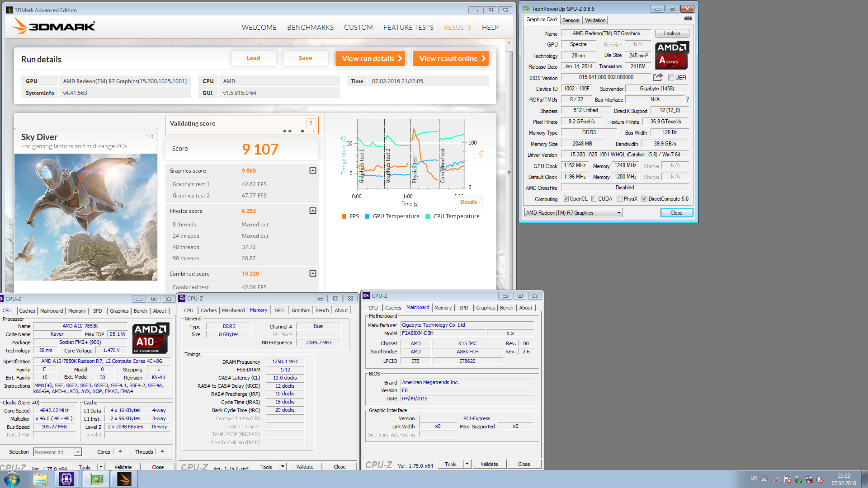
Task: Open the FEATURE TESTS tab in 3DMark
Action: coord(408,28)
